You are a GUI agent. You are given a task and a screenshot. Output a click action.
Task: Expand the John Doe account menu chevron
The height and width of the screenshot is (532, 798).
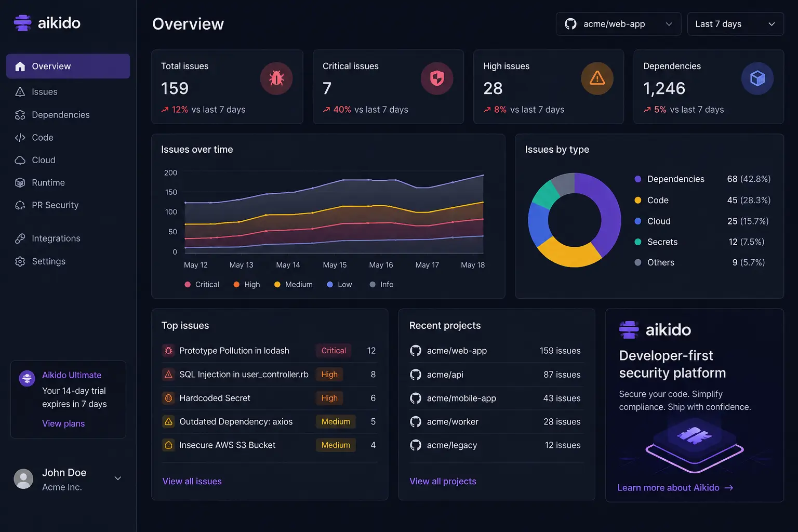click(x=118, y=478)
